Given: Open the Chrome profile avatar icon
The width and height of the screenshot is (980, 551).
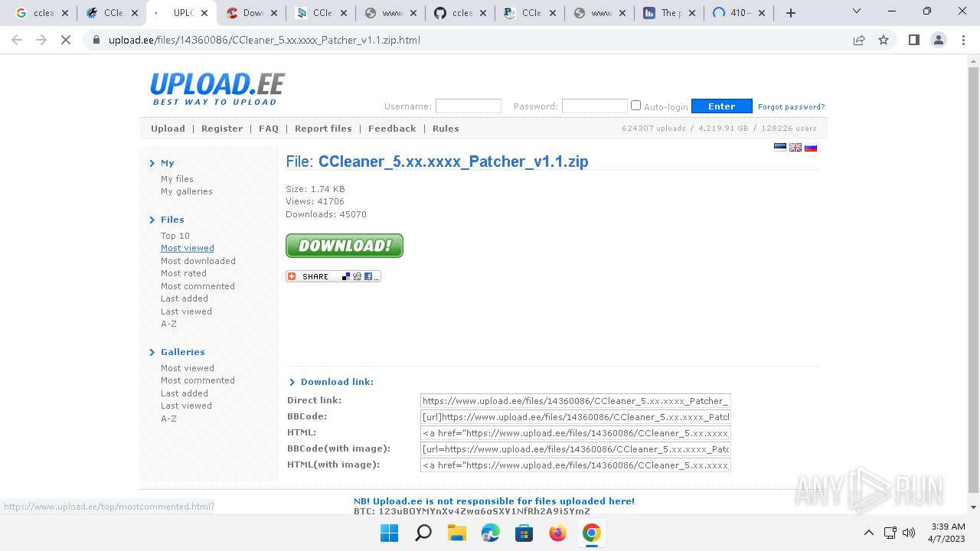Looking at the screenshot, I should point(938,40).
